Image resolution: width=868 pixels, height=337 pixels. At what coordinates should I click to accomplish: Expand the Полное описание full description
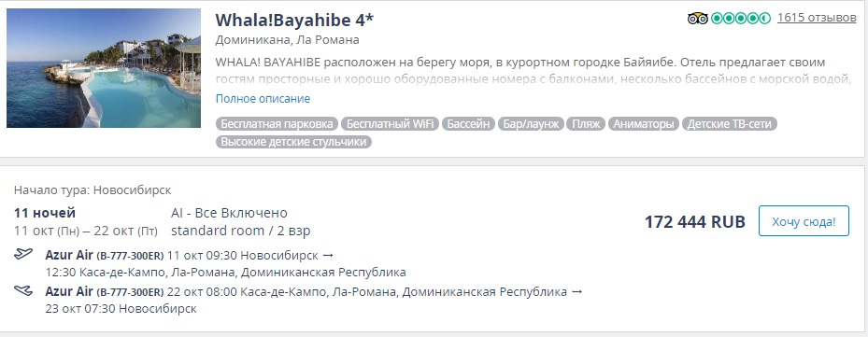tap(263, 99)
